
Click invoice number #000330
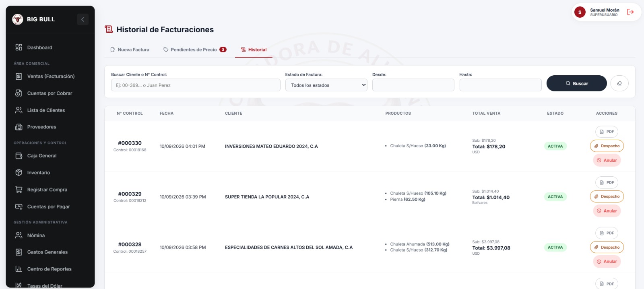pyautogui.click(x=130, y=143)
